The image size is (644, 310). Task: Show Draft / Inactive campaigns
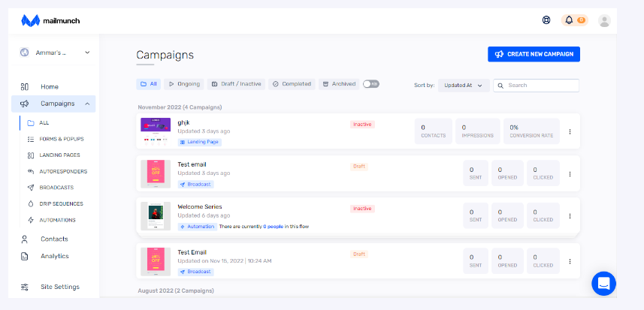click(x=236, y=84)
